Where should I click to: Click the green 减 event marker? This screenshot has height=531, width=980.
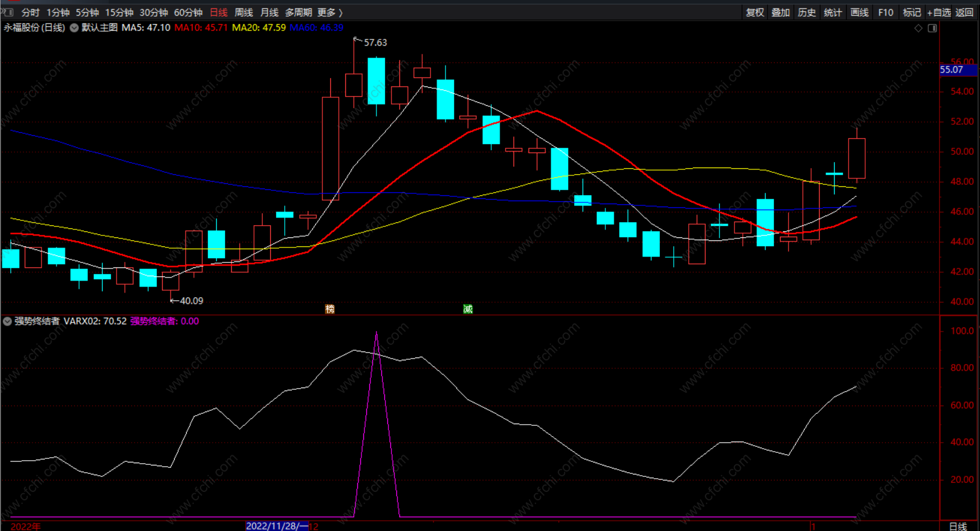[x=468, y=309]
